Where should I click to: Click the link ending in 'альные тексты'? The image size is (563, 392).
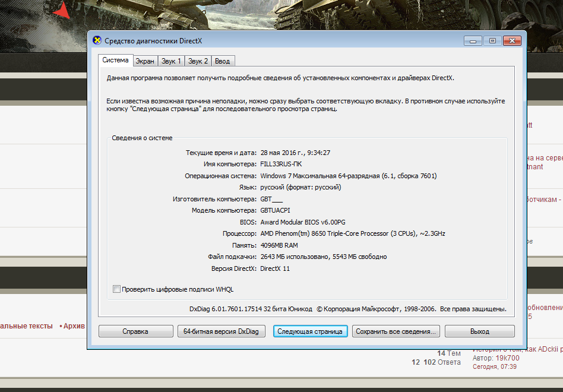[x=26, y=326]
